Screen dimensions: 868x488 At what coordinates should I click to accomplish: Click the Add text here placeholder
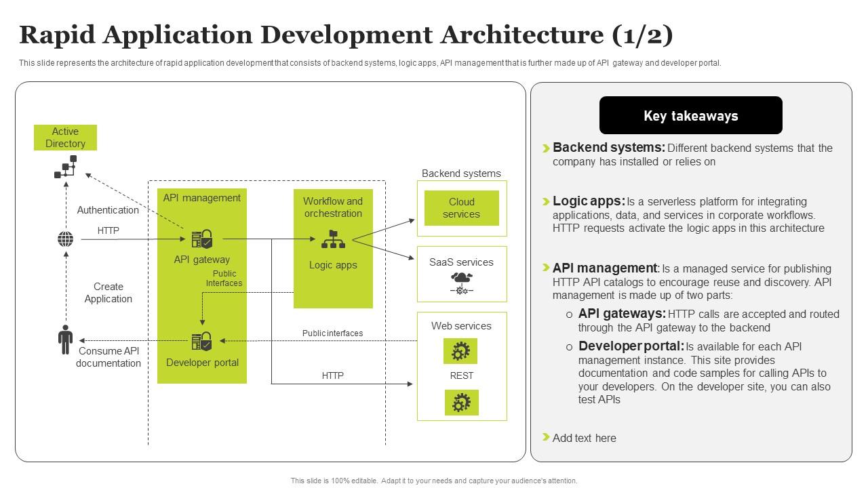585,438
